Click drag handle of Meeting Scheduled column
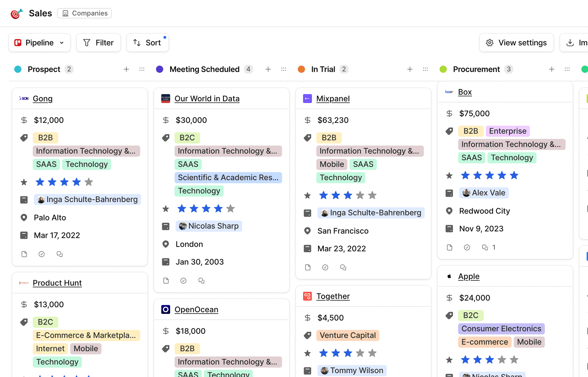Viewport: 588px width, 377px height. point(284,69)
